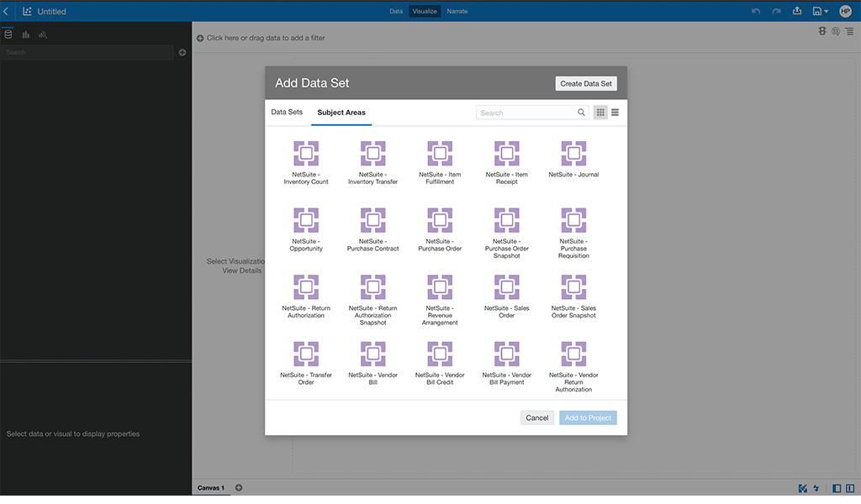Open the HP user profile menu
This screenshot has height=504, width=861.
[x=845, y=11]
